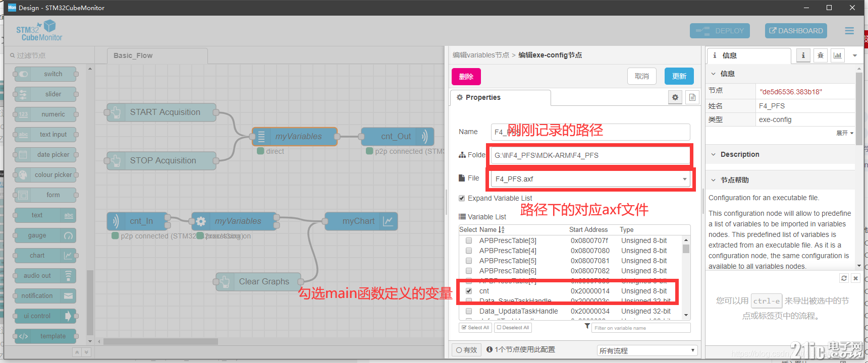The height and width of the screenshot is (363, 868).
Task: Check APBPrescTable[3] variable
Action: coord(469,241)
